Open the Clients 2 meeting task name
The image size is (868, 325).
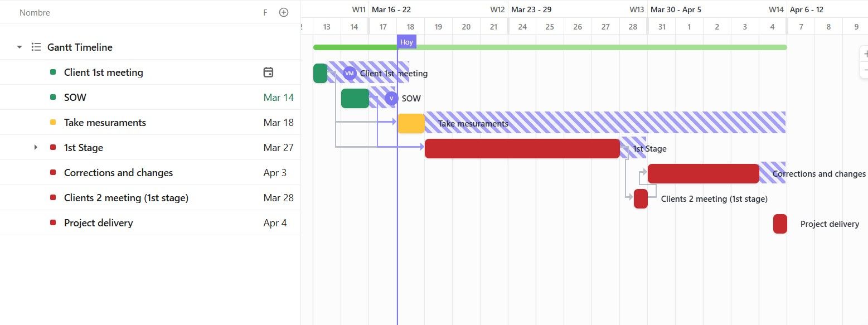pyautogui.click(x=126, y=198)
